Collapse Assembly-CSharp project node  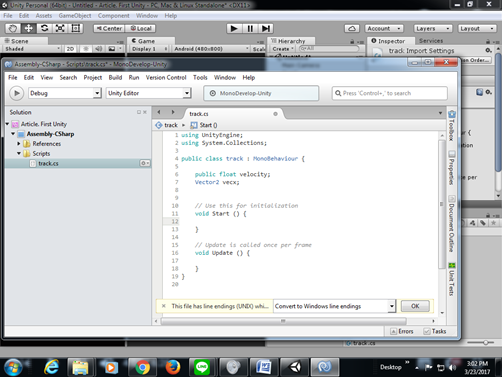[x=13, y=134]
